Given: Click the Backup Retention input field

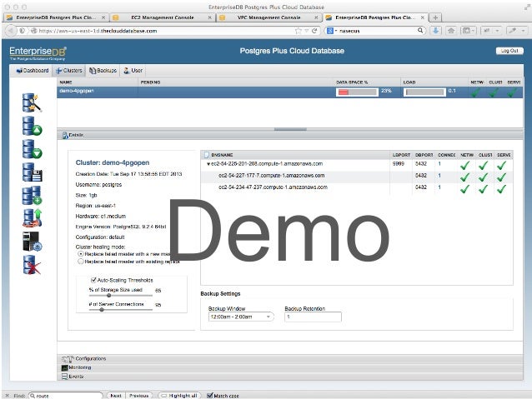Looking at the screenshot, I should (312, 317).
